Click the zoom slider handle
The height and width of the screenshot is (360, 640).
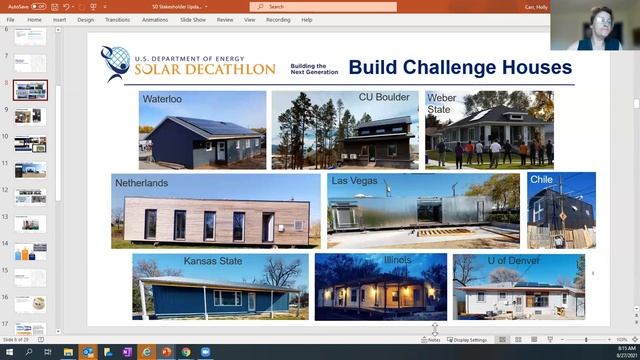point(586,340)
